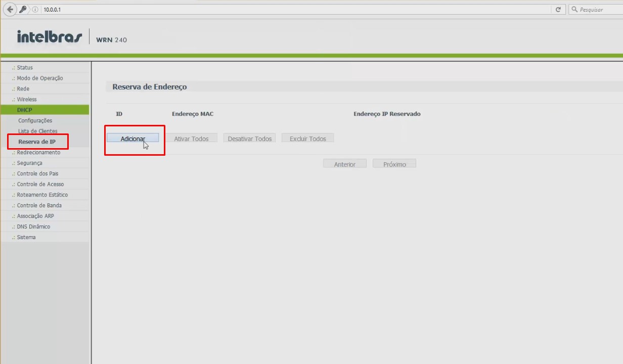The width and height of the screenshot is (623, 364).
Task: Open DNS Dinâmico menu
Action: 33,226
